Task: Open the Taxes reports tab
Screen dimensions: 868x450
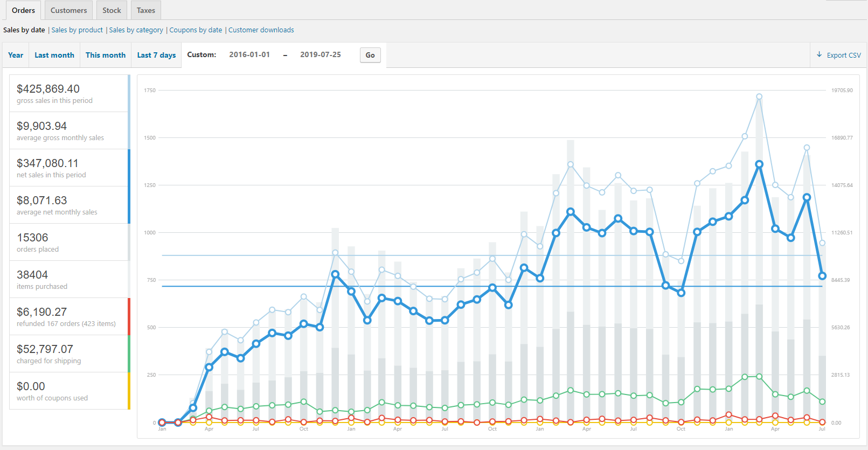Action: click(145, 10)
